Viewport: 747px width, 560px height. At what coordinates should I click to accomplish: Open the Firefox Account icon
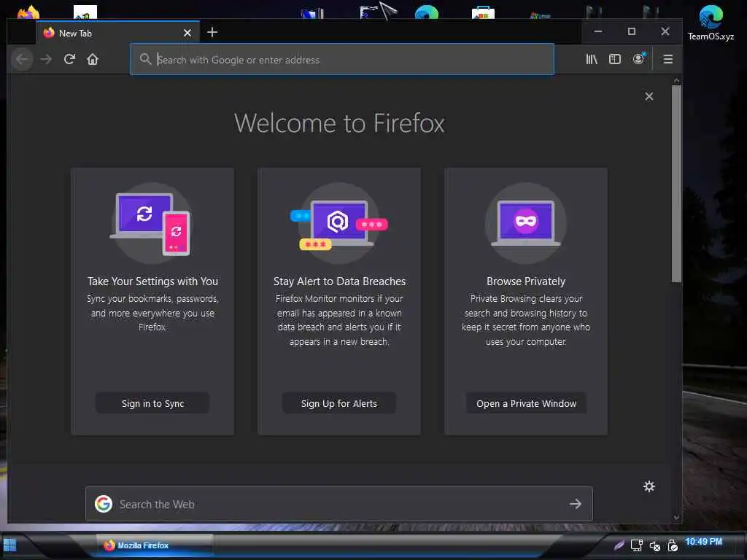pos(638,58)
